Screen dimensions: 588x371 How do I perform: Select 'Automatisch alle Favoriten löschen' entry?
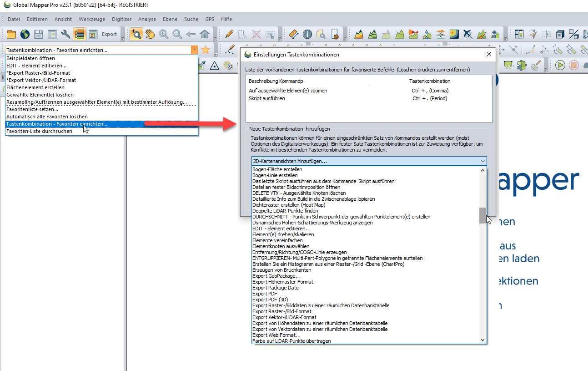click(101, 117)
